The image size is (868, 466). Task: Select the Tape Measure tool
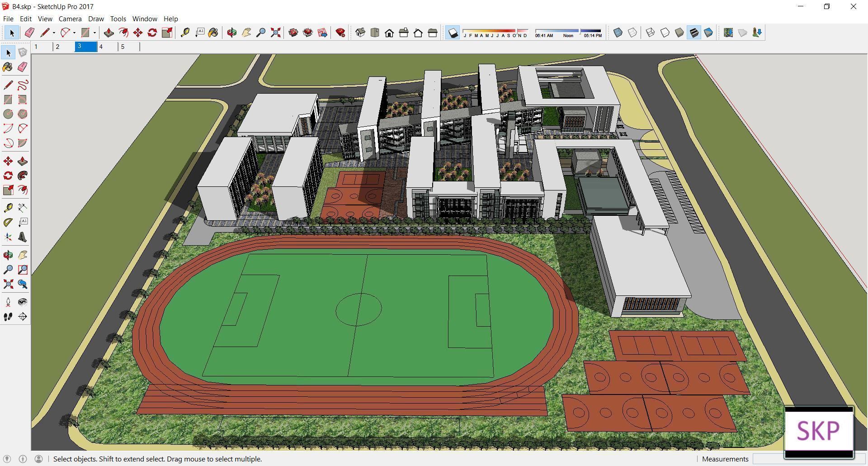[x=184, y=32]
